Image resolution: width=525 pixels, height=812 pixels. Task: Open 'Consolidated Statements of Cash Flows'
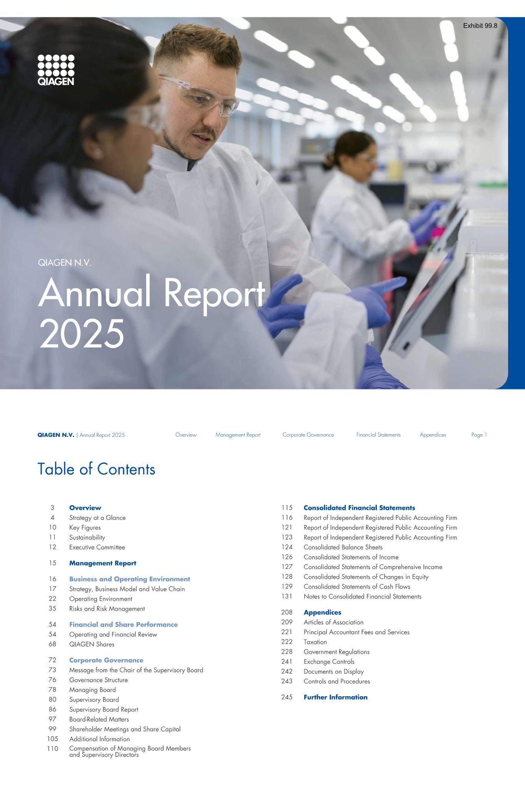click(x=357, y=587)
